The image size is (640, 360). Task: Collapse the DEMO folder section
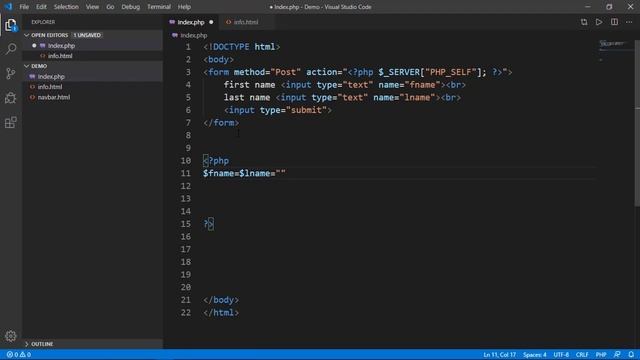tap(27, 66)
